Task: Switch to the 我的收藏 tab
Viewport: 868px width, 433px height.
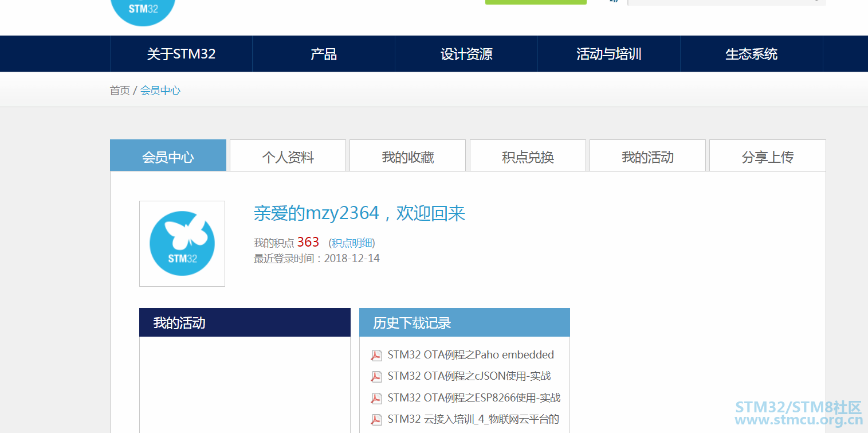Action: tap(408, 155)
